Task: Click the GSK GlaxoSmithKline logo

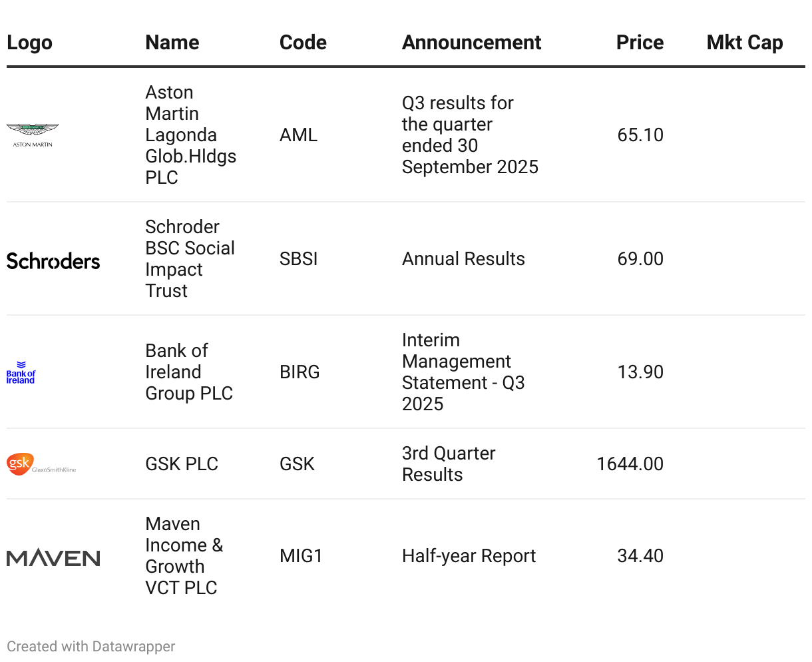Action: (x=41, y=464)
